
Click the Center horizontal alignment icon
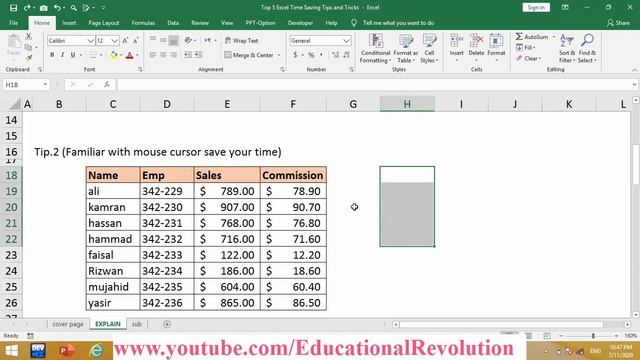click(x=163, y=55)
